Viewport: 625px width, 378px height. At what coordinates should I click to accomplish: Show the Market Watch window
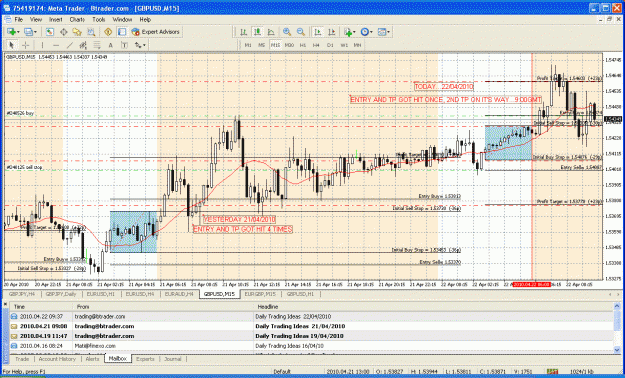coord(50,32)
